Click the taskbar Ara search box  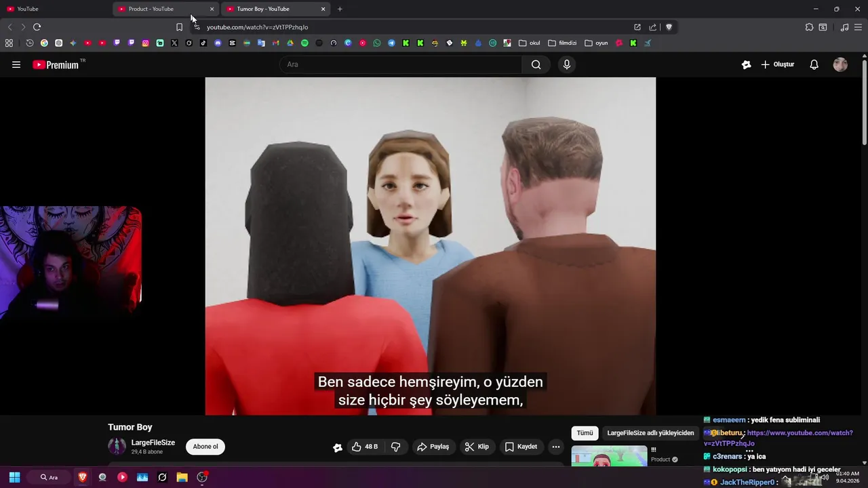(49, 477)
